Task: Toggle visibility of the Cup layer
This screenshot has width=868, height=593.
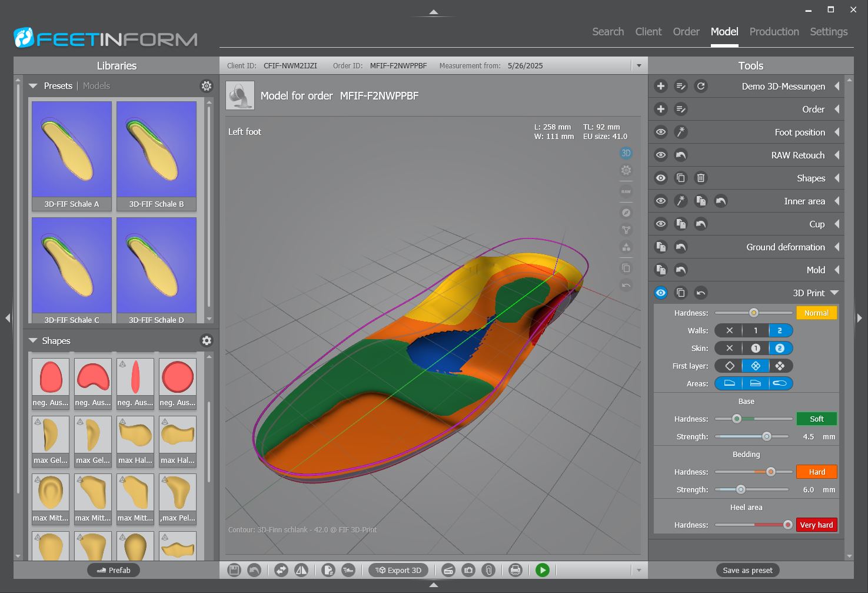Action: 660,224
